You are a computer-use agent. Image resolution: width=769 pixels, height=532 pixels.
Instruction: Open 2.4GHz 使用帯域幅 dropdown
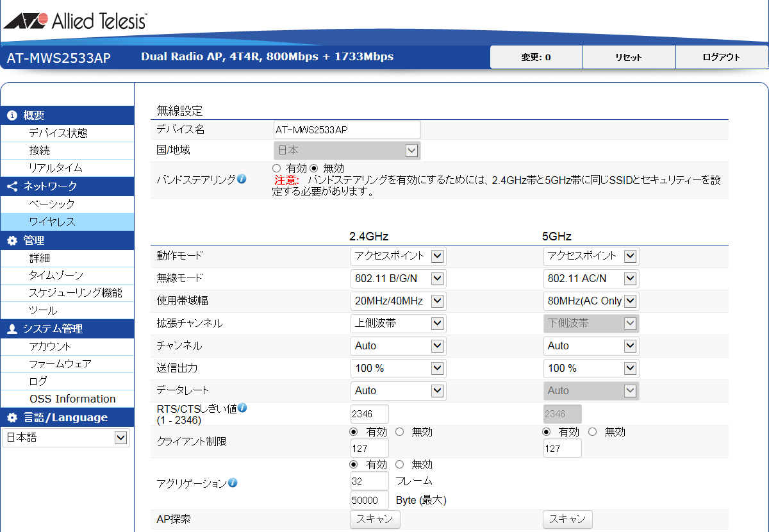(x=398, y=301)
